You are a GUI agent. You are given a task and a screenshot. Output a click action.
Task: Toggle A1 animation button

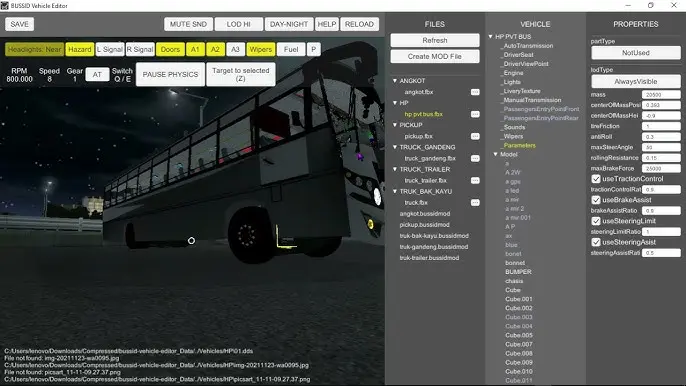click(x=195, y=49)
